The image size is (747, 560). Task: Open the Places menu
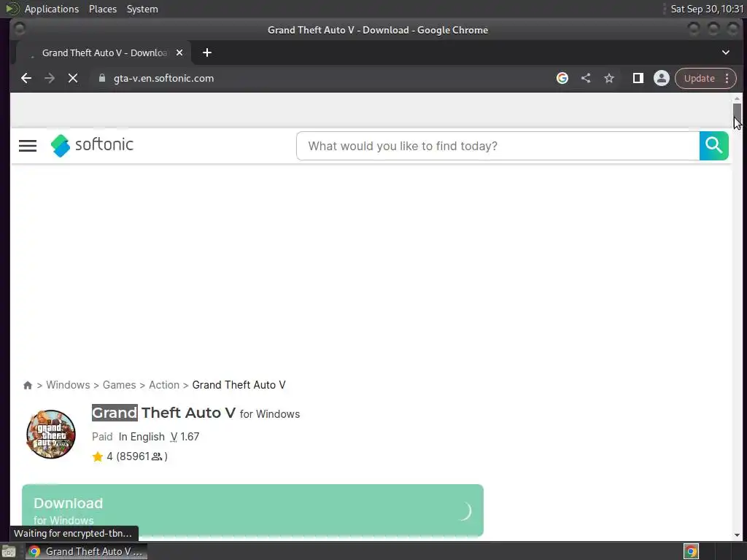103,9
